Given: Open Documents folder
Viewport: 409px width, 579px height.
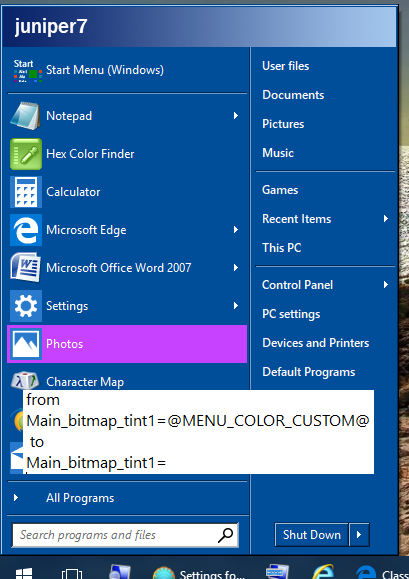Looking at the screenshot, I should [293, 95].
